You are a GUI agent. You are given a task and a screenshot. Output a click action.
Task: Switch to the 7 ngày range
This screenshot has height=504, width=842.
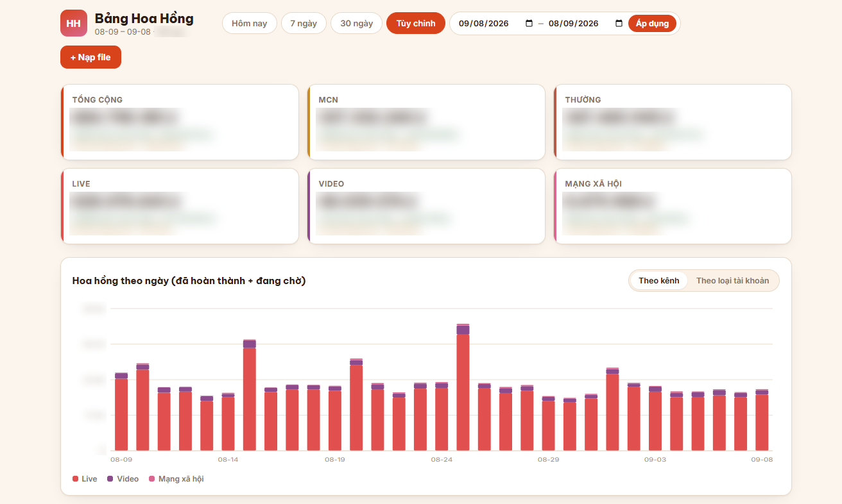(304, 24)
